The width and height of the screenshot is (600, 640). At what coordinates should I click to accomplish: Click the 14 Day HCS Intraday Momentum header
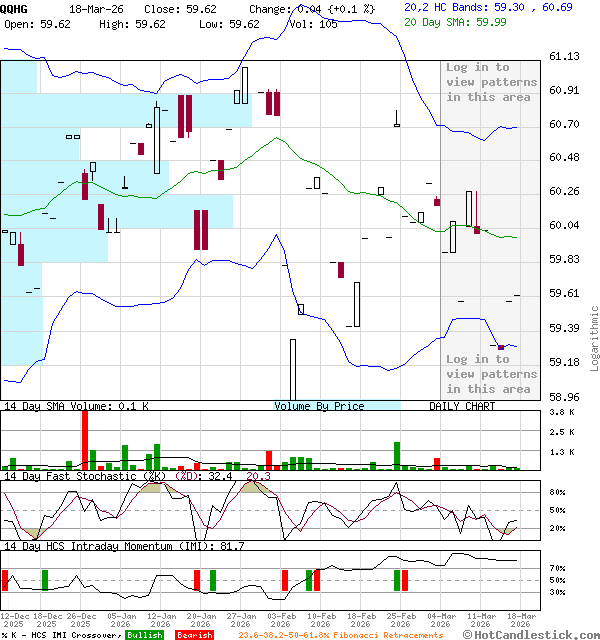tap(124, 546)
